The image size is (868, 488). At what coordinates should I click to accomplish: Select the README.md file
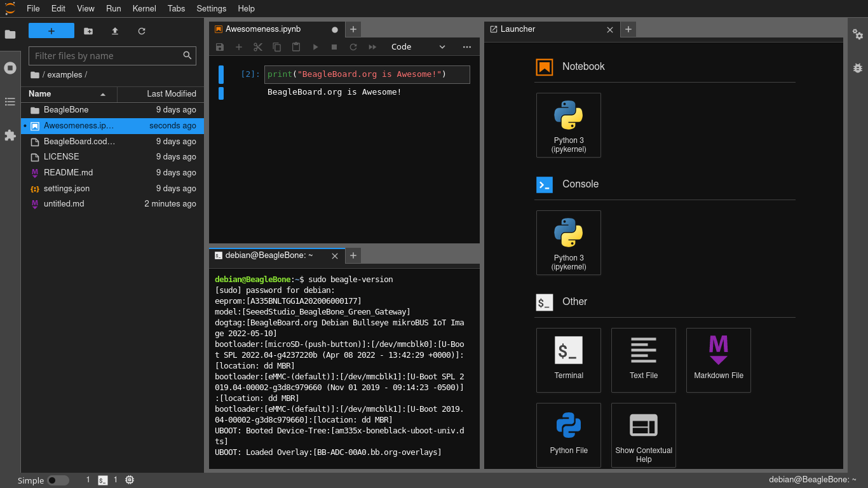(112, 173)
